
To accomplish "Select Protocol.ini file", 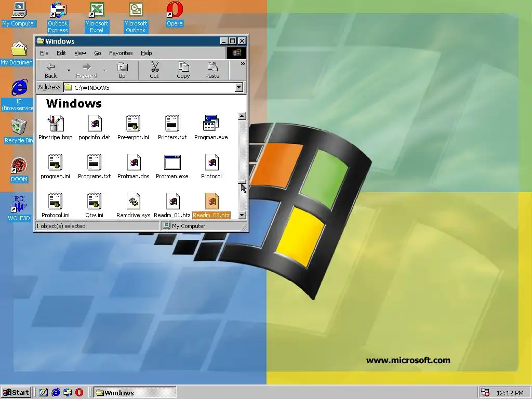I will click(x=55, y=206).
